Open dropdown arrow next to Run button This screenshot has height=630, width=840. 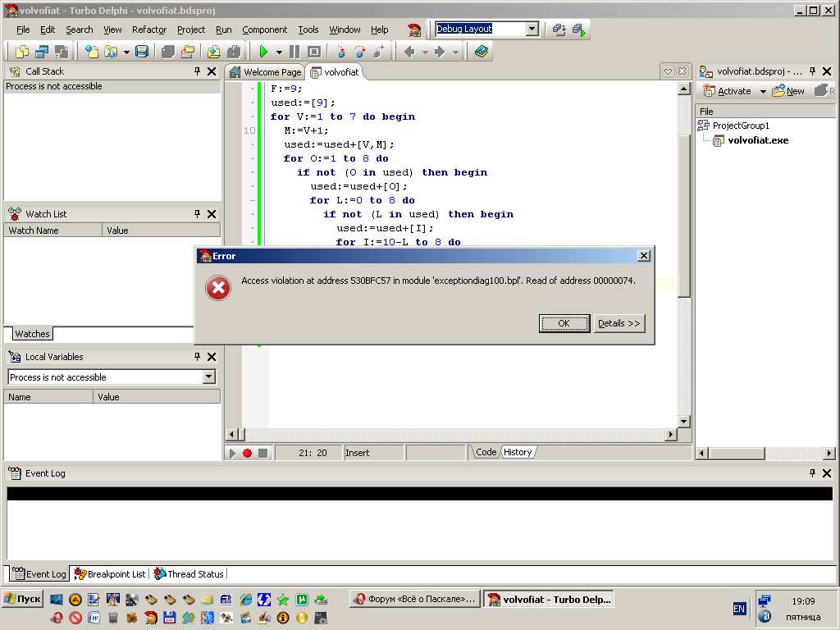[x=279, y=52]
